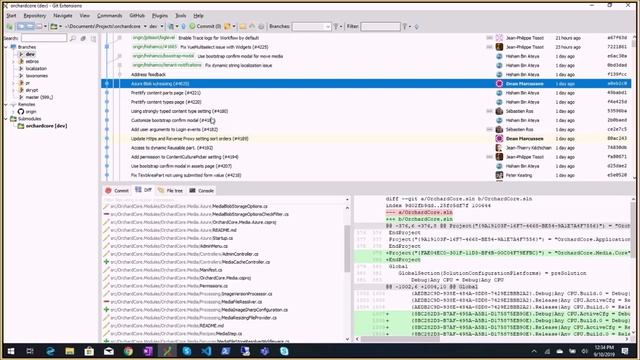Open the Plugins menu
This screenshot has width=640, height=360.
click(160, 16)
